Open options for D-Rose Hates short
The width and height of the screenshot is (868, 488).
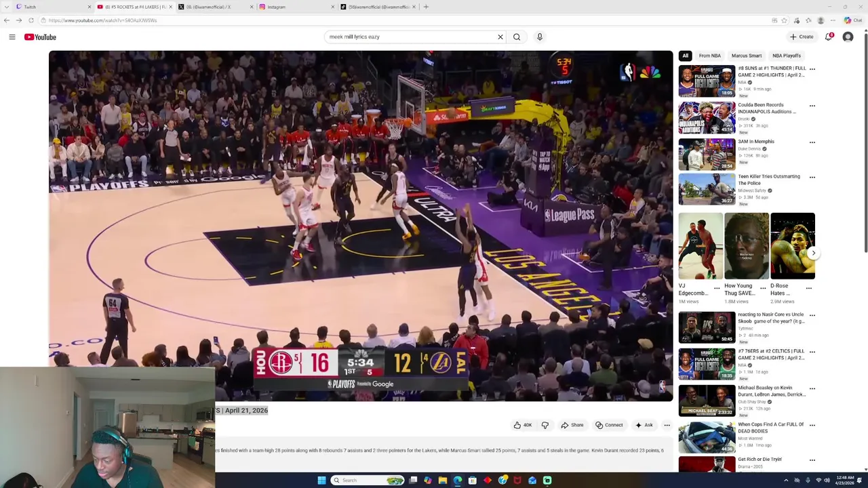tap(809, 288)
